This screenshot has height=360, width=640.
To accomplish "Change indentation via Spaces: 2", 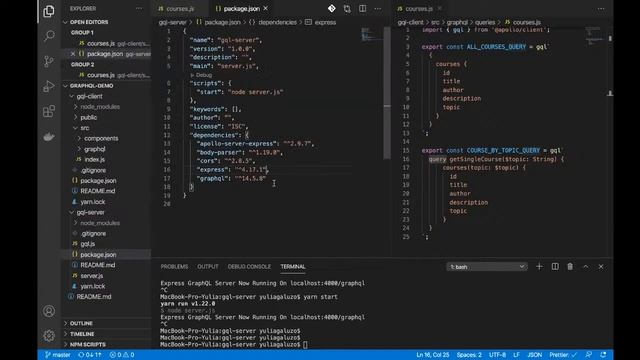I will pyautogui.click(x=469, y=355).
